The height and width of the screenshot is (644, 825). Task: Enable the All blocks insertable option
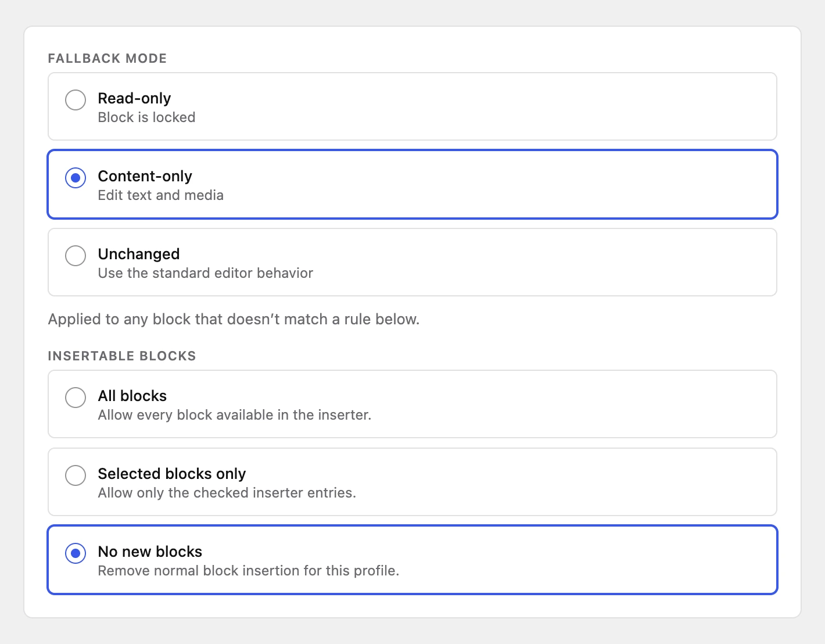412,404
